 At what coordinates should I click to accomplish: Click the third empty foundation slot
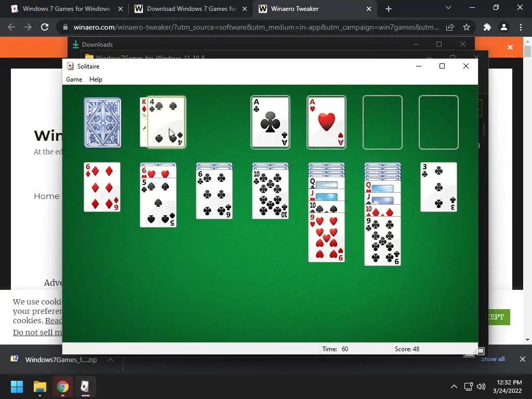(x=382, y=123)
